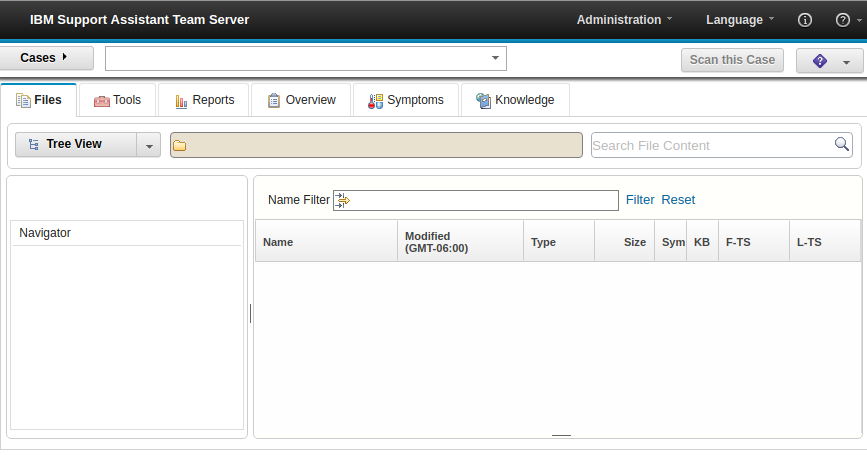The width and height of the screenshot is (867, 455).
Task: Click the Filter link
Action: (x=640, y=200)
